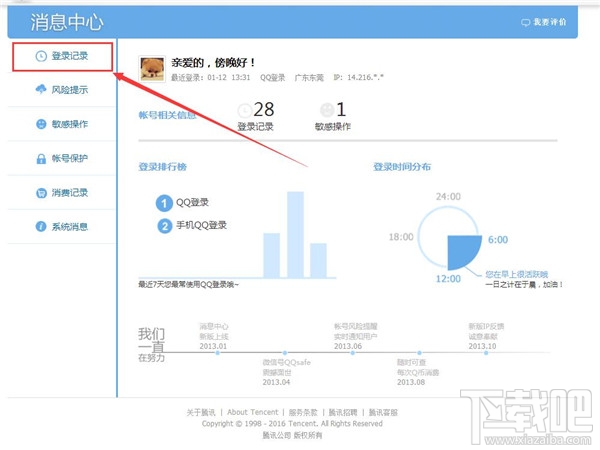Click the 2013.10 timeline marker dot

[486, 353]
